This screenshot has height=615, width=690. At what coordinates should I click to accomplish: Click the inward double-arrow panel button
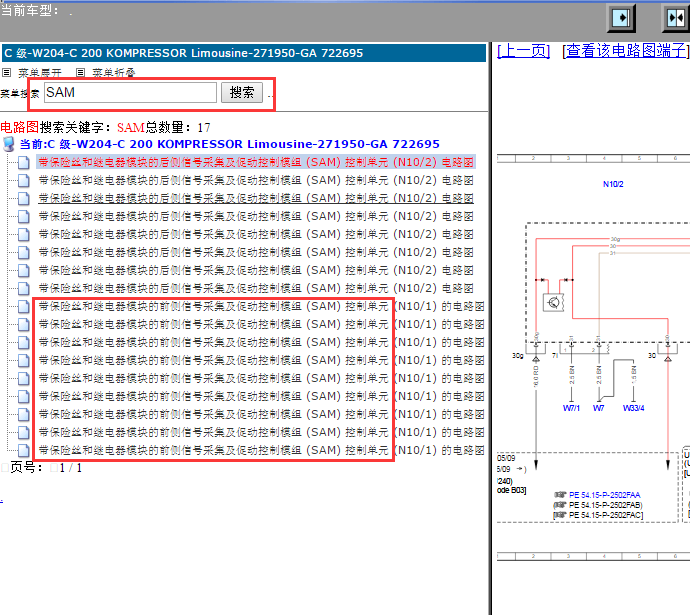[675, 18]
